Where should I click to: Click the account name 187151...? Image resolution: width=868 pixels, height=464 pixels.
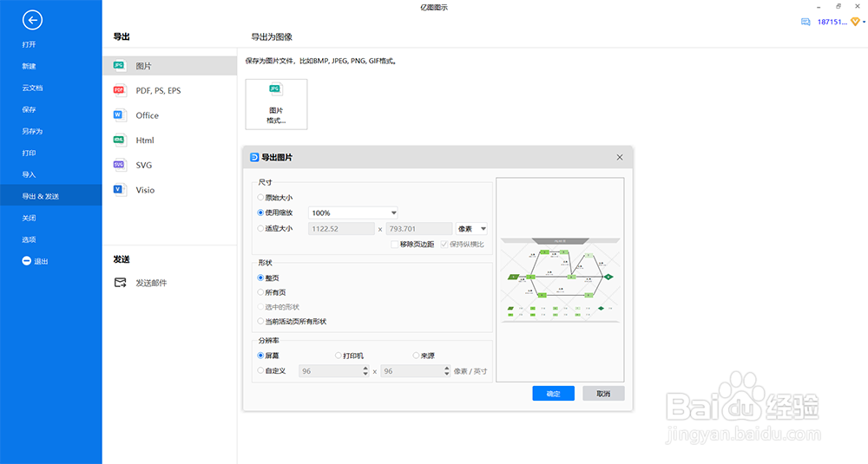coord(832,23)
